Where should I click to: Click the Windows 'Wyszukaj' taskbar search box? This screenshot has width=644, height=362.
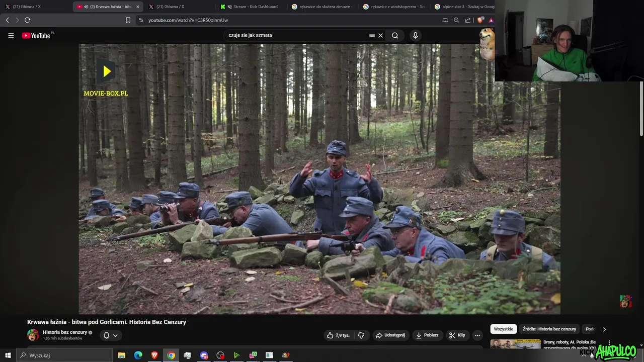pyautogui.click(x=65, y=355)
